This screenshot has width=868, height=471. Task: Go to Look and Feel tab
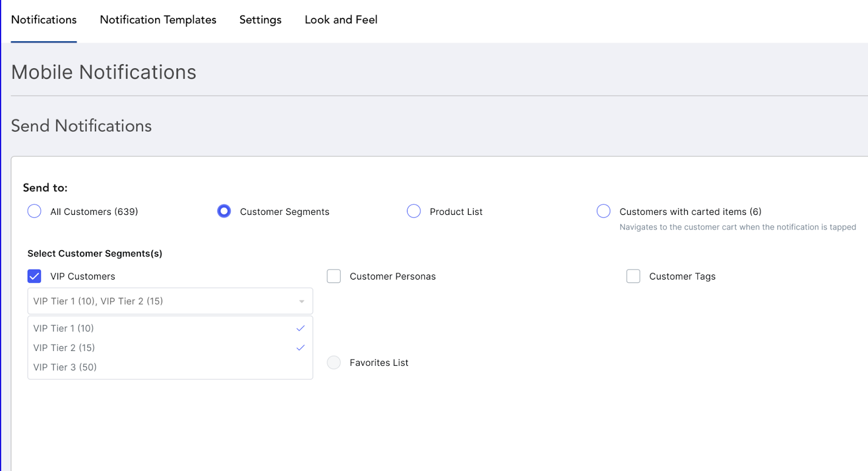341,20
